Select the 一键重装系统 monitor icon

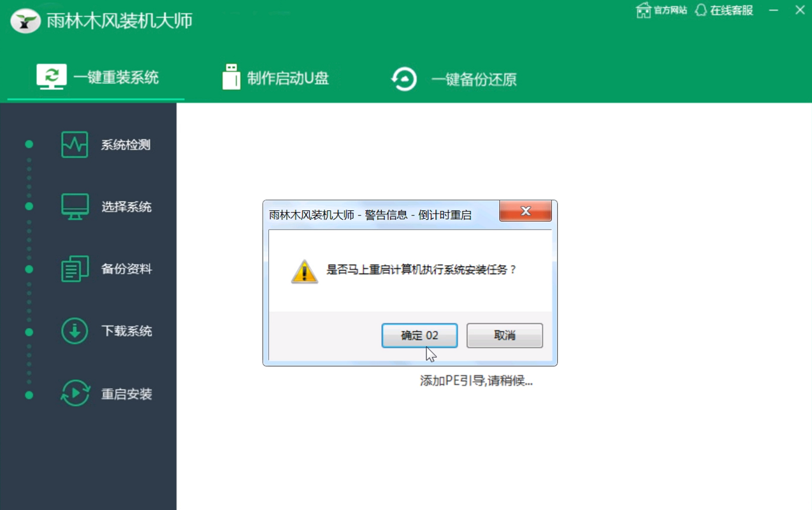(x=52, y=77)
